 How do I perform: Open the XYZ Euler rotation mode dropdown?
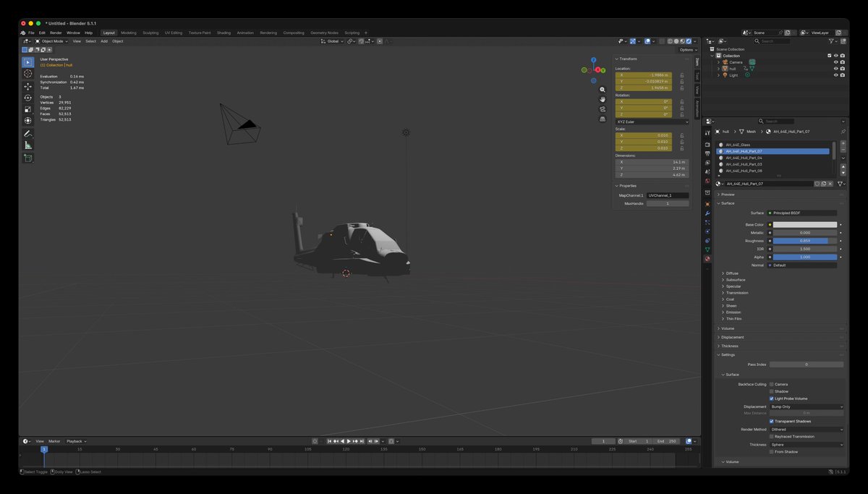652,122
